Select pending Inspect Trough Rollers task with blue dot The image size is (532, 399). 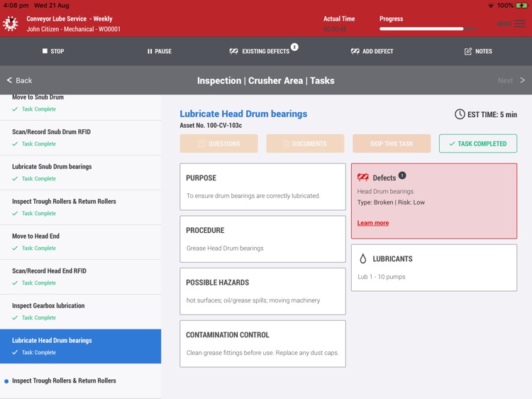[80, 381]
